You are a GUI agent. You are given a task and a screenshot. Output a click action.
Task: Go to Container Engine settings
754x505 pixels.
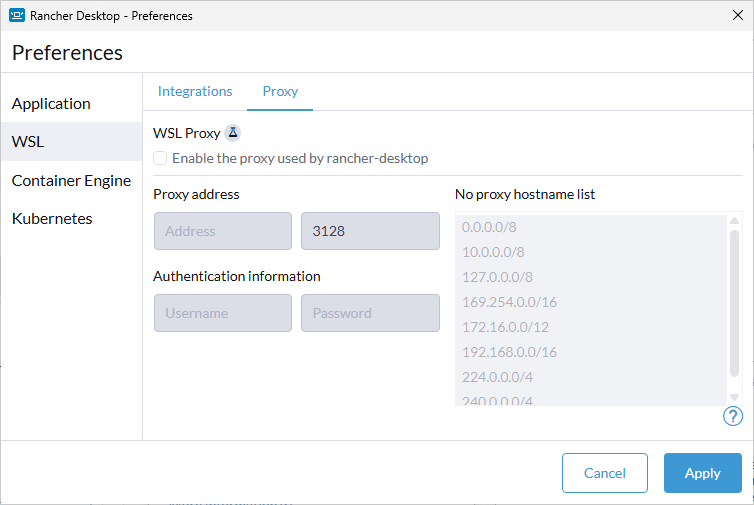point(71,181)
